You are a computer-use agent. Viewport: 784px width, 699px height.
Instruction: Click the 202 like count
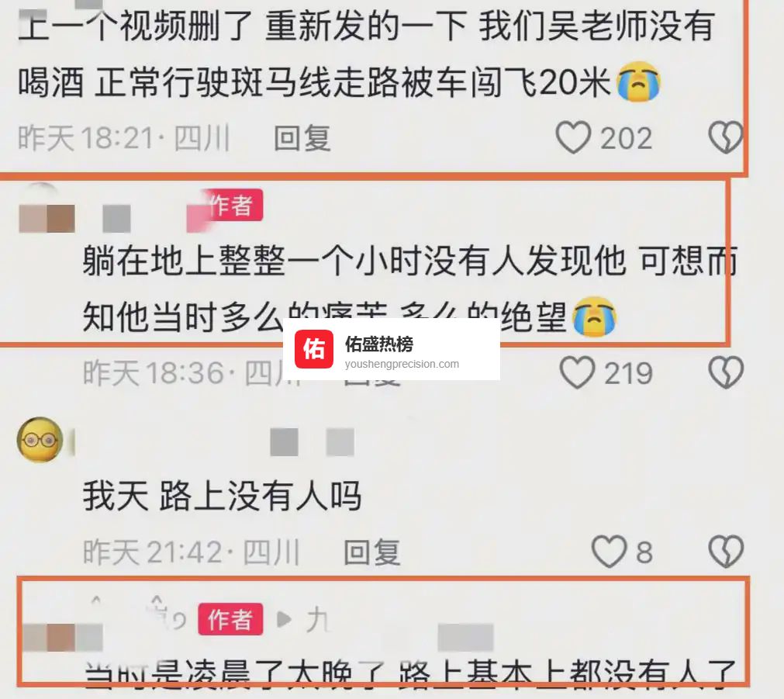pyautogui.click(x=626, y=138)
